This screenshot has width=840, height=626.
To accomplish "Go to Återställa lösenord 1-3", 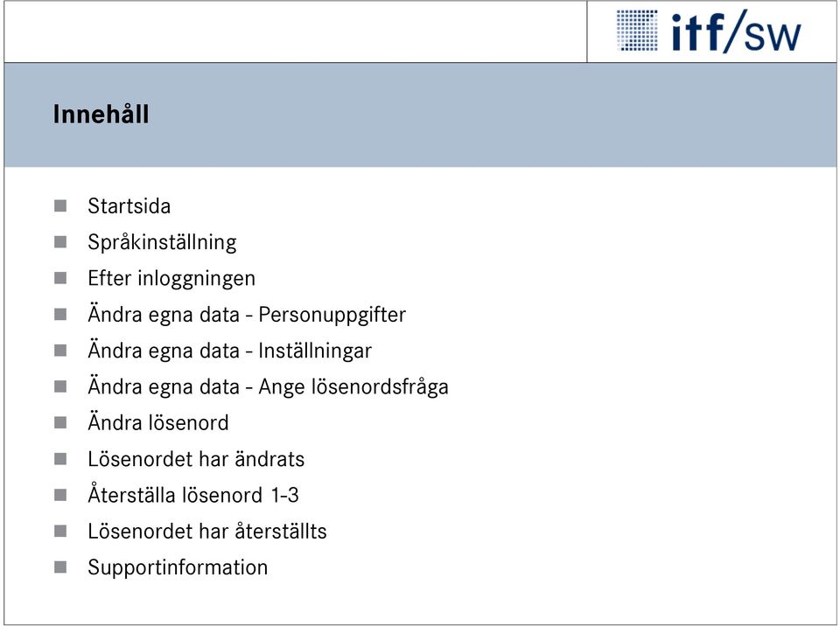I will coord(193,494).
